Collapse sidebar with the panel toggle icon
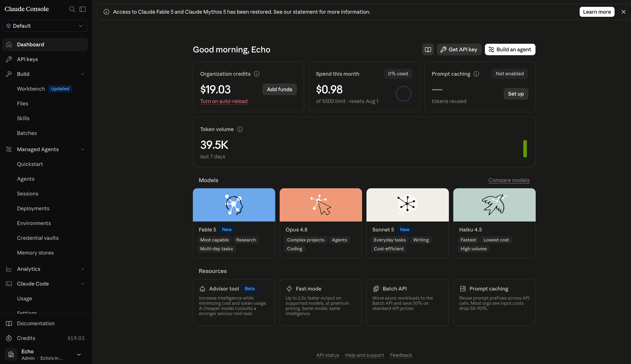Image resolution: width=631 pixels, height=364 pixels. click(x=83, y=9)
